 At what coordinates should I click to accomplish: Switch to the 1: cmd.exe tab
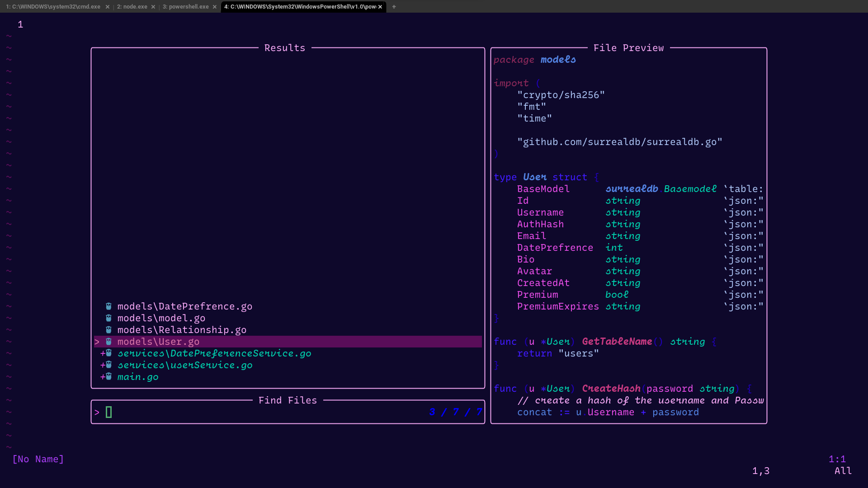(x=53, y=7)
